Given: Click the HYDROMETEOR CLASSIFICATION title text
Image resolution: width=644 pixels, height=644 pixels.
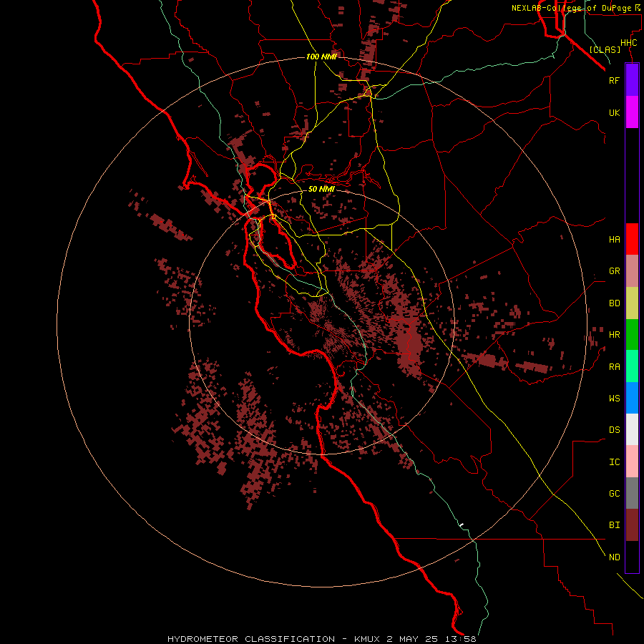Looking at the screenshot, I should (x=250, y=639).
